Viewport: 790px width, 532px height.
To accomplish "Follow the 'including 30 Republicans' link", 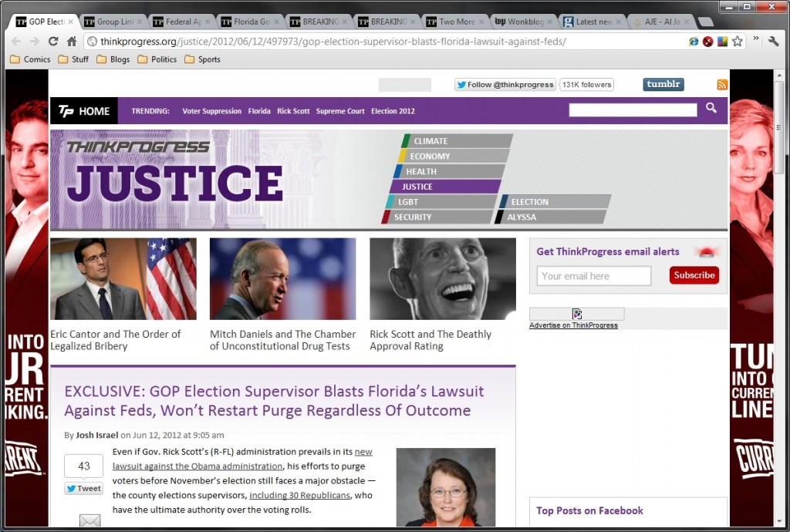I will pyautogui.click(x=300, y=495).
